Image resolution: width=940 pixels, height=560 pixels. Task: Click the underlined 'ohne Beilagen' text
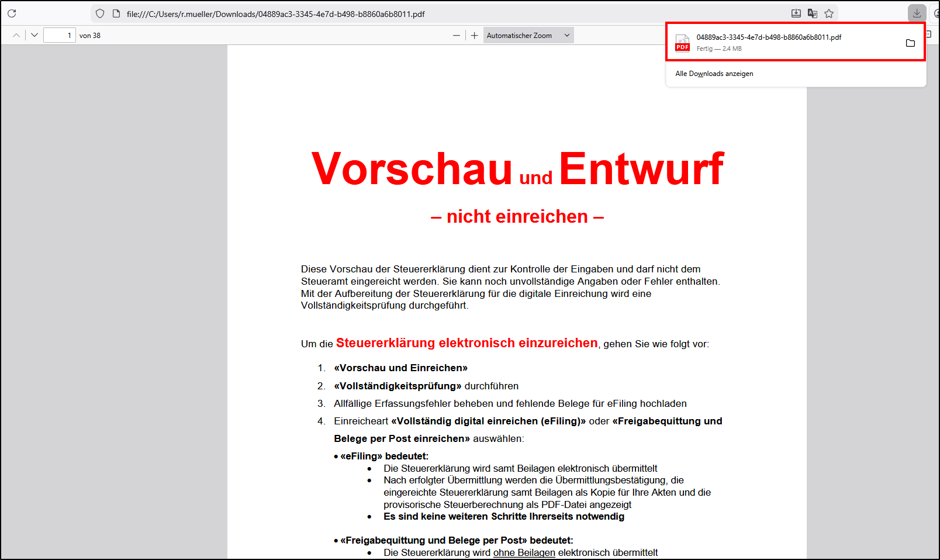pos(524,552)
